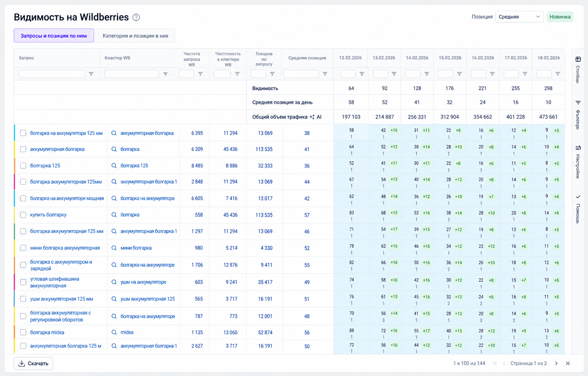Click the search icon beside cluster болгарка 125
Image resolution: width=588 pixels, height=376 pixels.
(114, 165)
